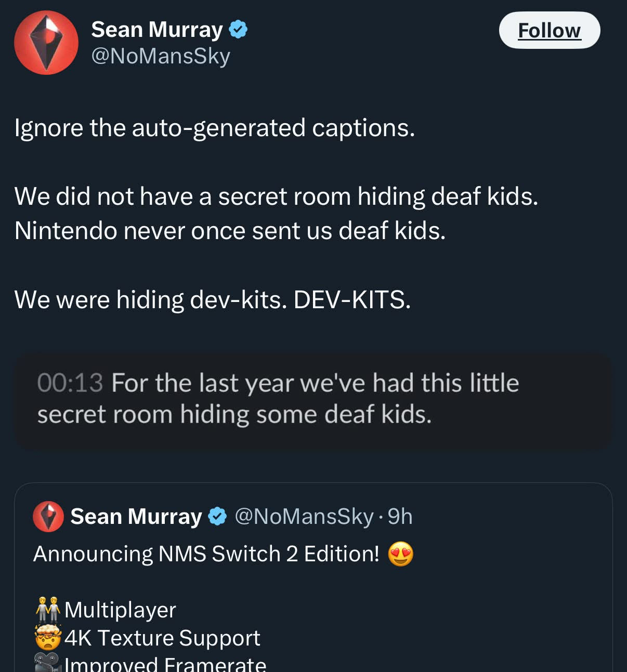The width and height of the screenshot is (627, 672).
Task: Open the @NoMansSky handle under the top name
Action: point(161,56)
